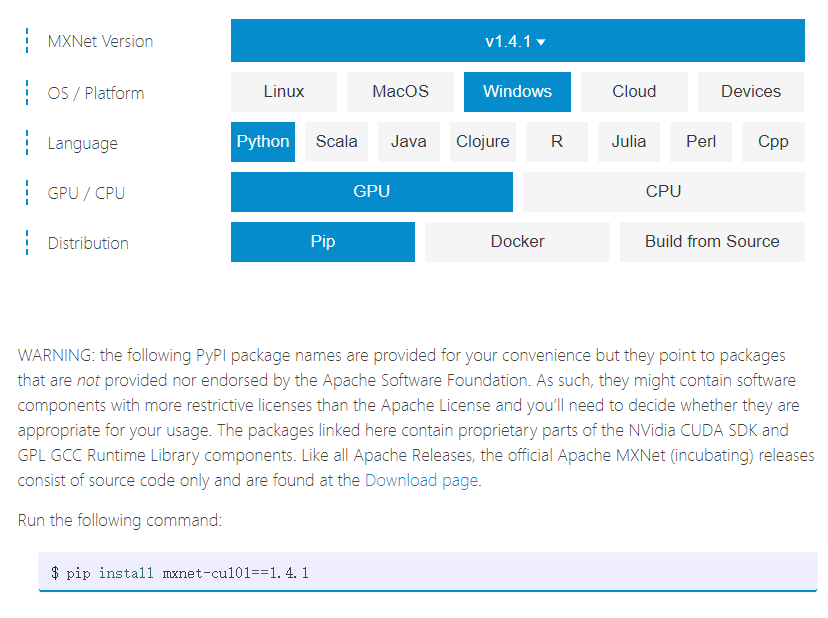Choose Cpp as the language
Screen dimensions: 828x618
(773, 141)
